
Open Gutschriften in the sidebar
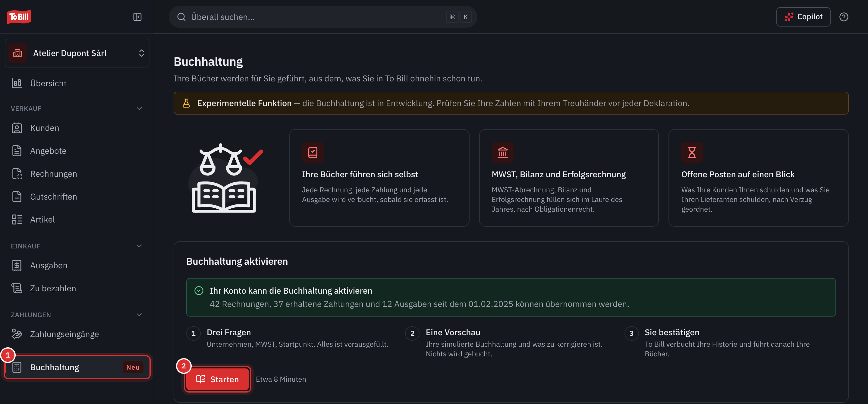[77, 197]
